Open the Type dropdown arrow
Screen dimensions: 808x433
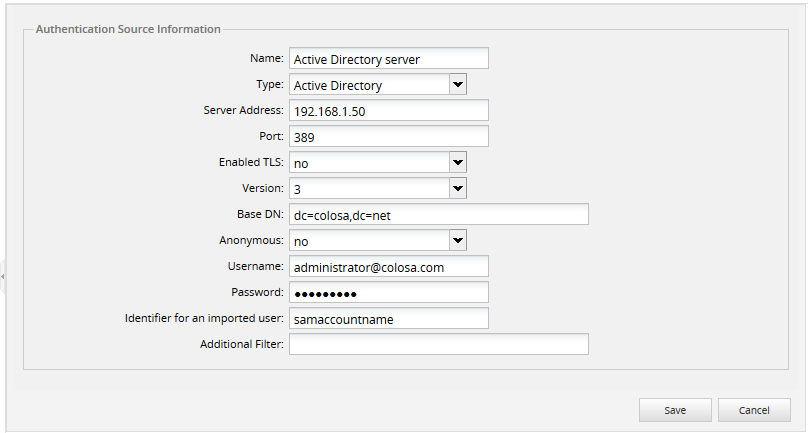pyautogui.click(x=458, y=85)
